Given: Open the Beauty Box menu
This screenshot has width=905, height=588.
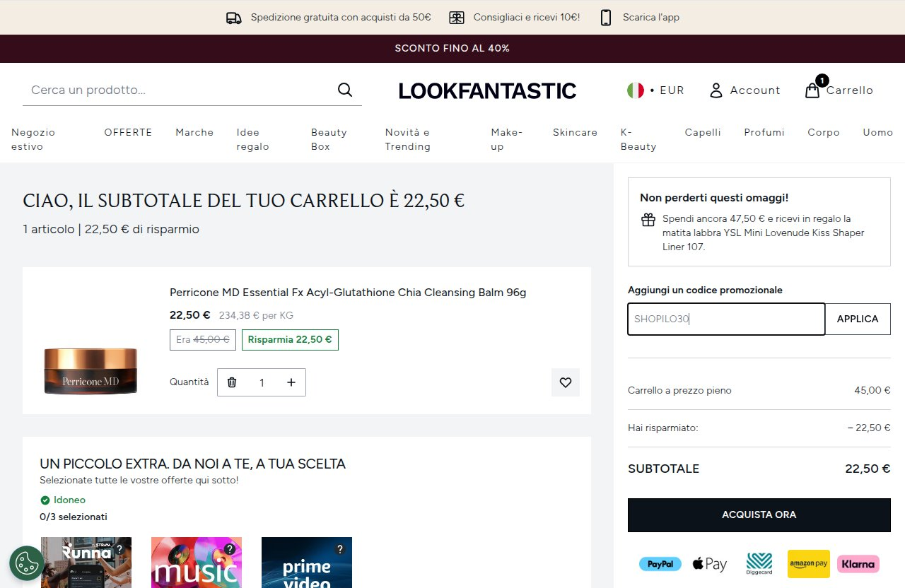Looking at the screenshot, I should coord(329,139).
